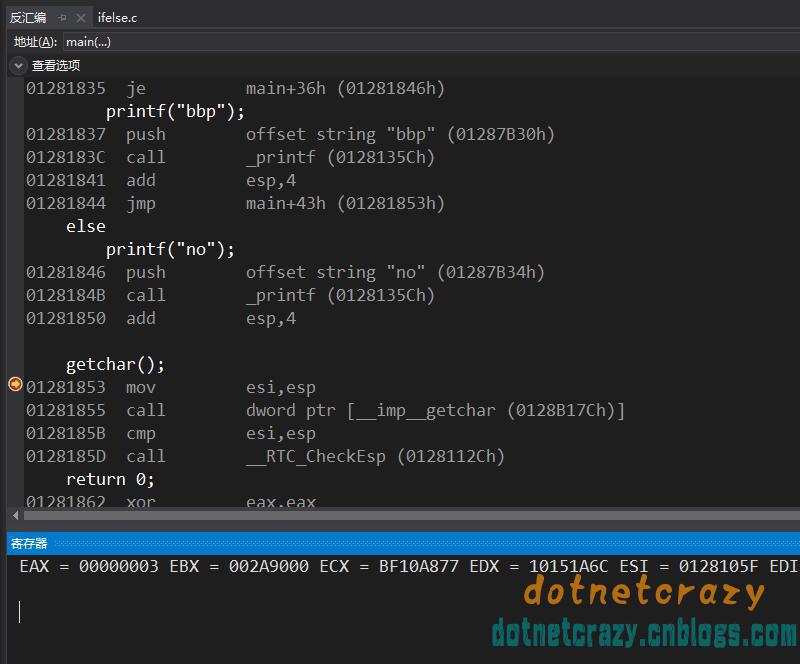Select the printf("bbp") source line
Screen dimensions: 800x664
pos(175,111)
